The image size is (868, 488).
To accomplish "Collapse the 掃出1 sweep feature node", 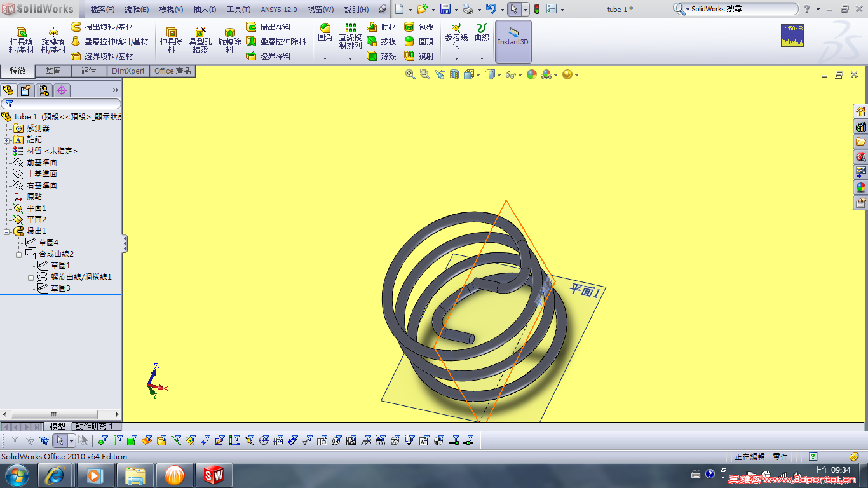I will [6, 231].
